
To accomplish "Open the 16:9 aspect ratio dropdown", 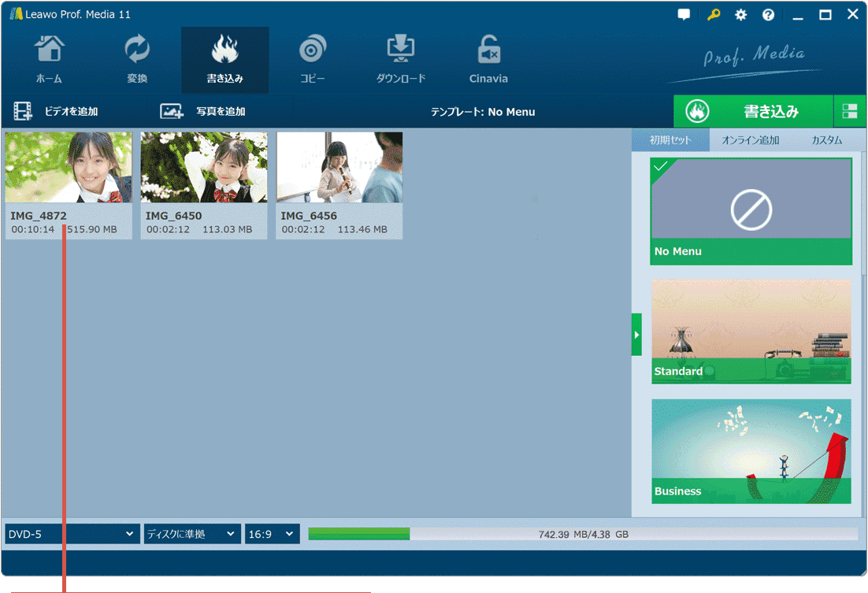I will [x=272, y=534].
